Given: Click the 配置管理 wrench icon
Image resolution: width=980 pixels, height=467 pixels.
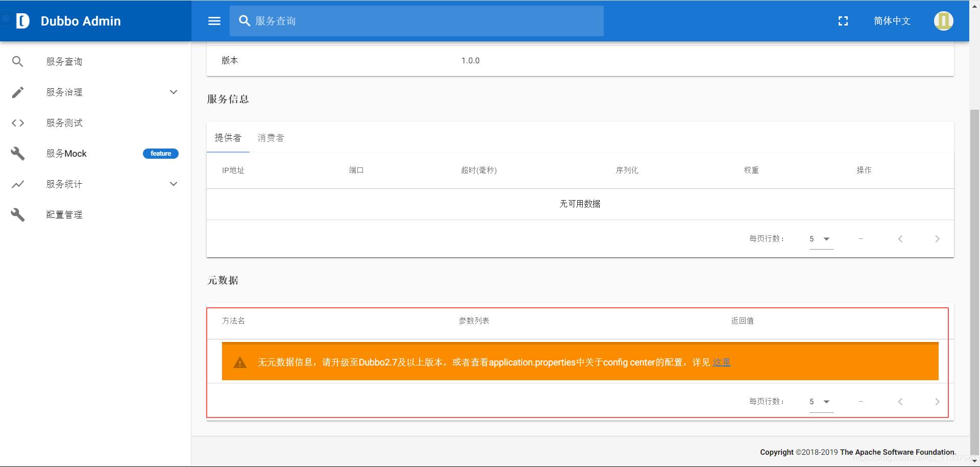Looking at the screenshot, I should (x=18, y=215).
